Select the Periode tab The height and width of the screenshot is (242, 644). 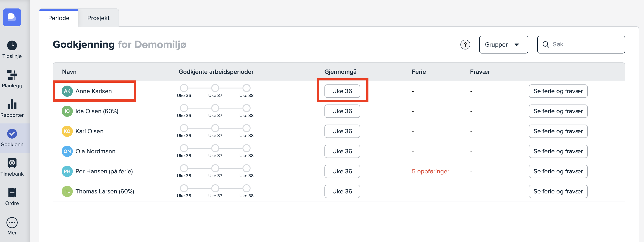(59, 18)
